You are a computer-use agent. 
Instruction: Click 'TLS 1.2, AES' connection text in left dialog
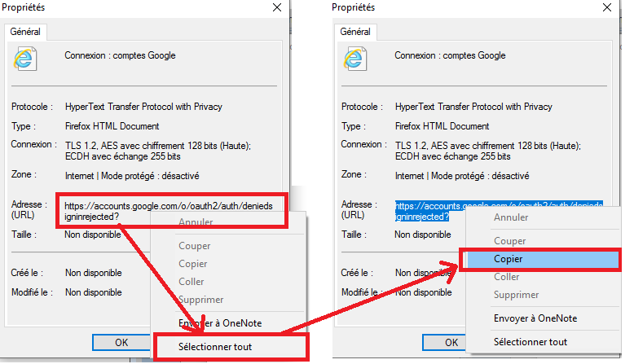[158, 151]
